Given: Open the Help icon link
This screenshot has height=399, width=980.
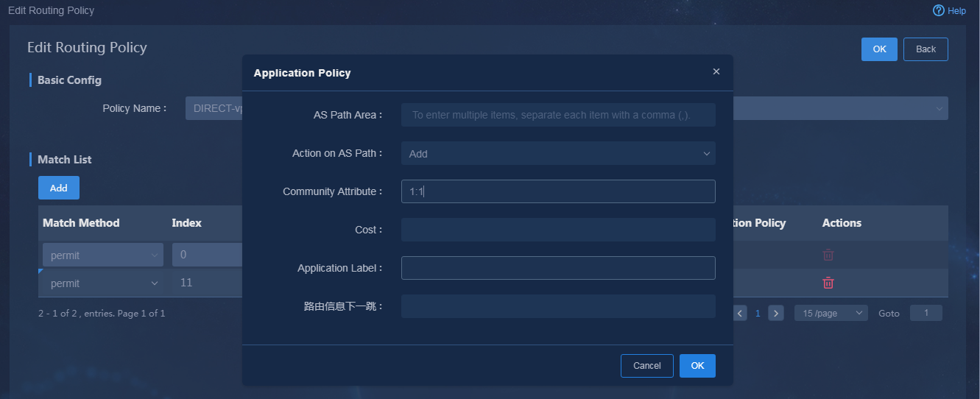Looking at the screenshot, I should click(x=949, y=10).
